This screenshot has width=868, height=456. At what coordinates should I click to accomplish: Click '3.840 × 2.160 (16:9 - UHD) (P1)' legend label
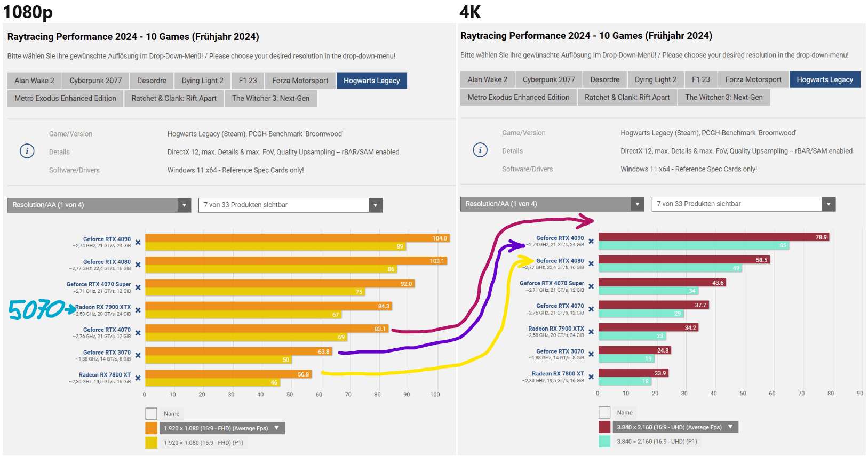[x=657, y=442]
